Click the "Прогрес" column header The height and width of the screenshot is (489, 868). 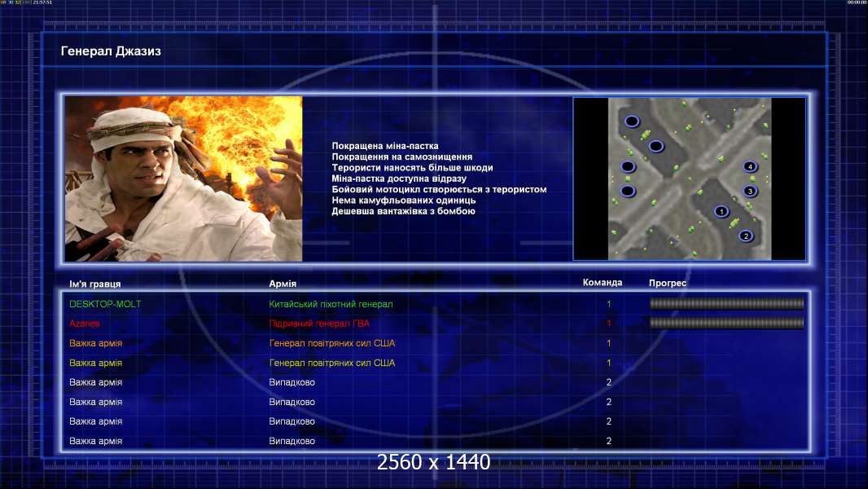668,284
